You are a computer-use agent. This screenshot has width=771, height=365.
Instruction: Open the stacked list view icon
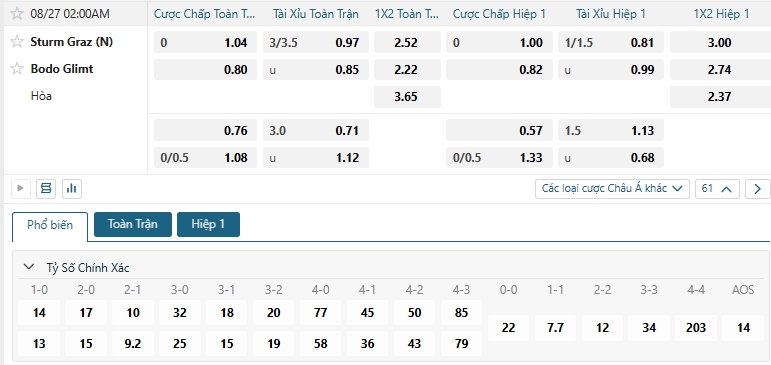click(46, 188)
